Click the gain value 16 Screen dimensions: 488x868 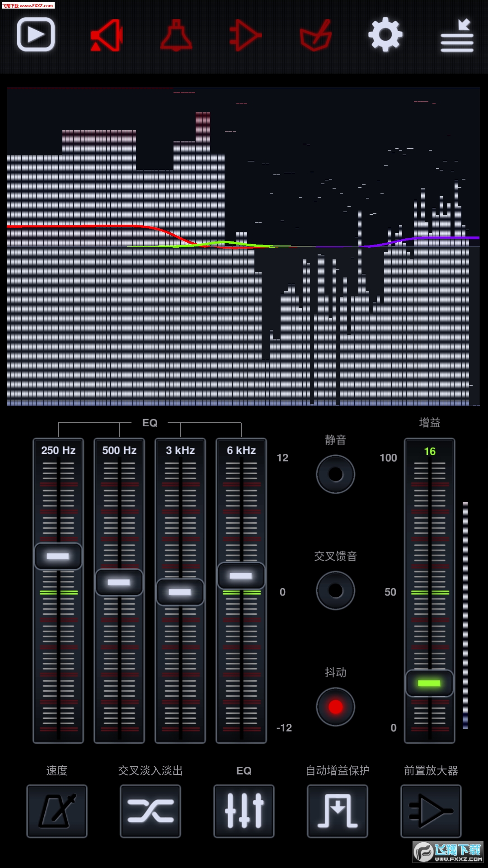coord(430,451)
